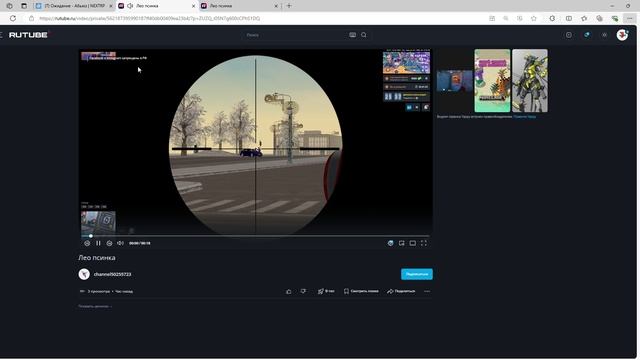Open the profile avatar menu
640x360 pixels.
point(622,35)
